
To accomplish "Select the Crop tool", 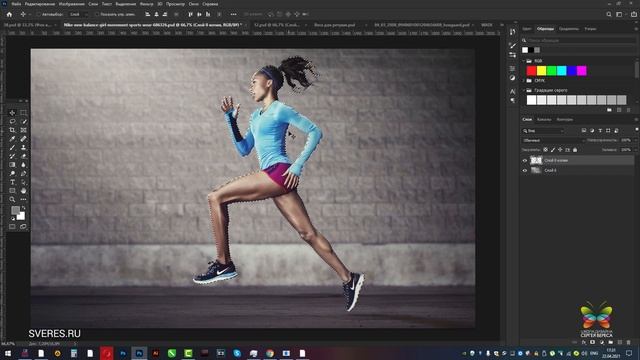I will [12, 130].
